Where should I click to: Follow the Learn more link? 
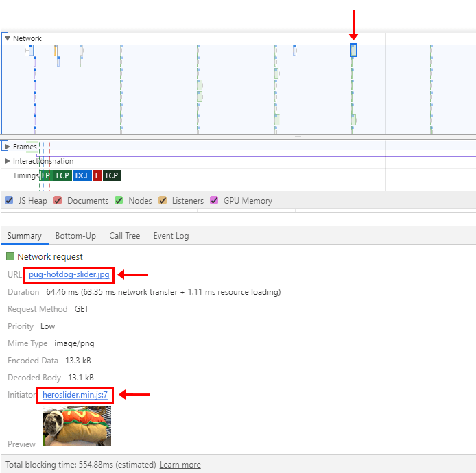[x=180, y=465]
